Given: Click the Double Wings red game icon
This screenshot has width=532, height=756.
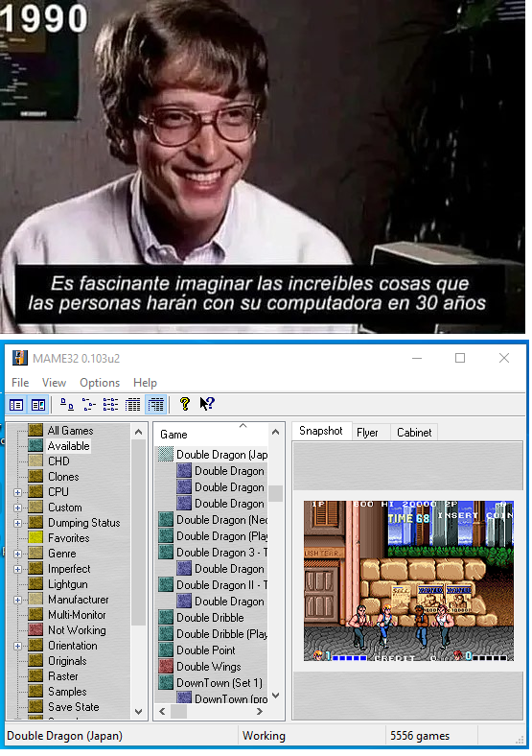Looking at the screenshot, I should (x=166, y=667).
